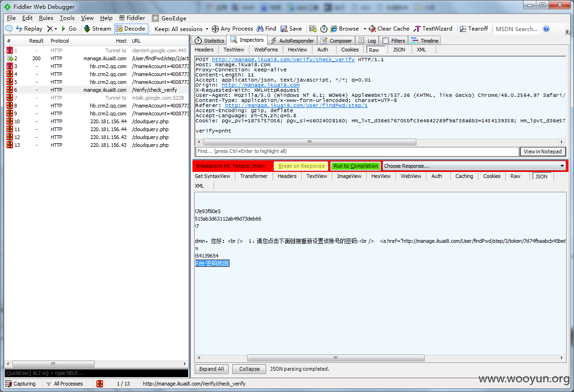The width and height of the screenshot is (574, 392).
Task: Switch to the AutoResponder tab
Action: pos(293,41)
